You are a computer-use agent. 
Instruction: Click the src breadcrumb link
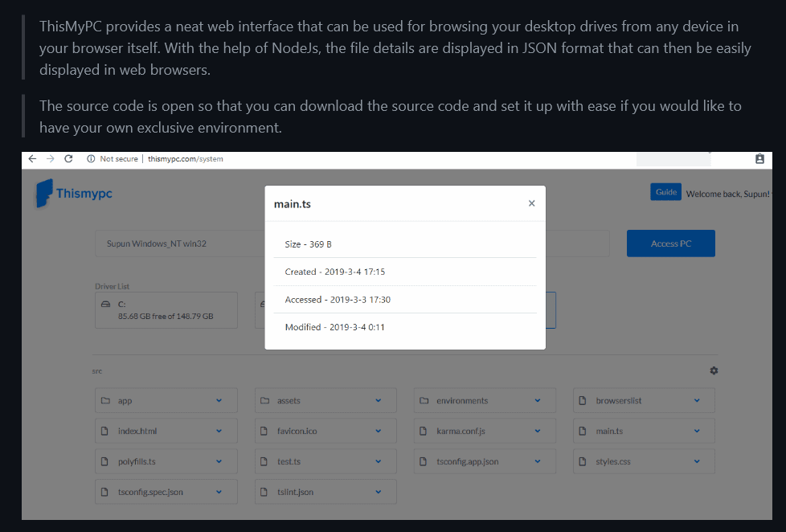(x=97, y=371)
